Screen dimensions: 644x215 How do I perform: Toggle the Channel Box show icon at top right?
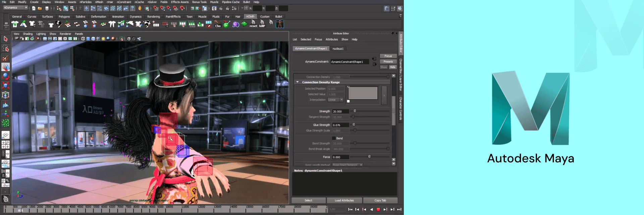(399, 8)
